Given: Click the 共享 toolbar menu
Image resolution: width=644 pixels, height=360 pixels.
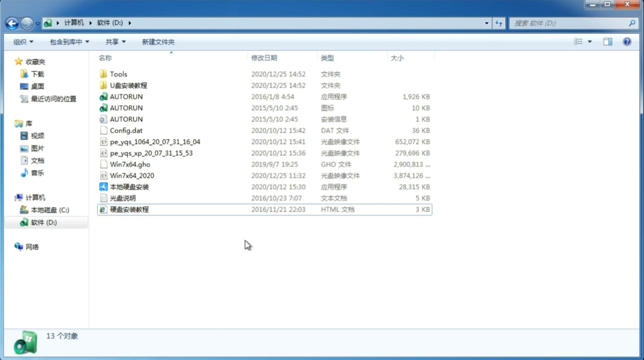Looking at the screenshot, I should coord(113,42).
